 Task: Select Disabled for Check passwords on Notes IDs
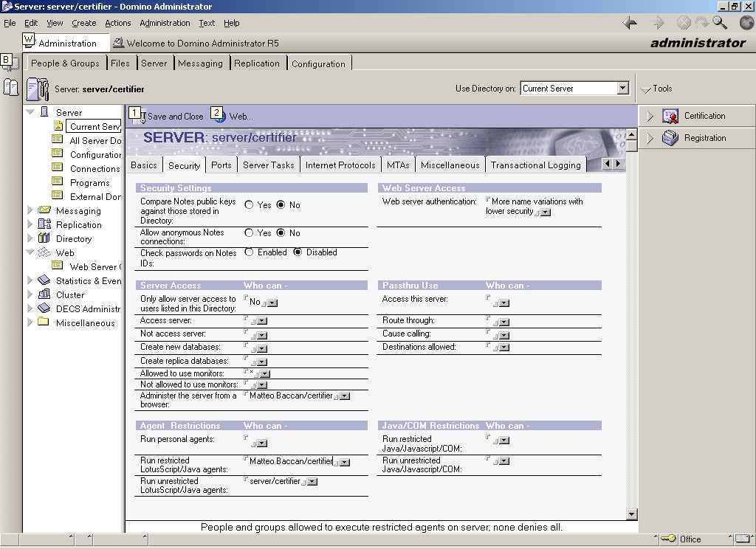tap(298, 252)
